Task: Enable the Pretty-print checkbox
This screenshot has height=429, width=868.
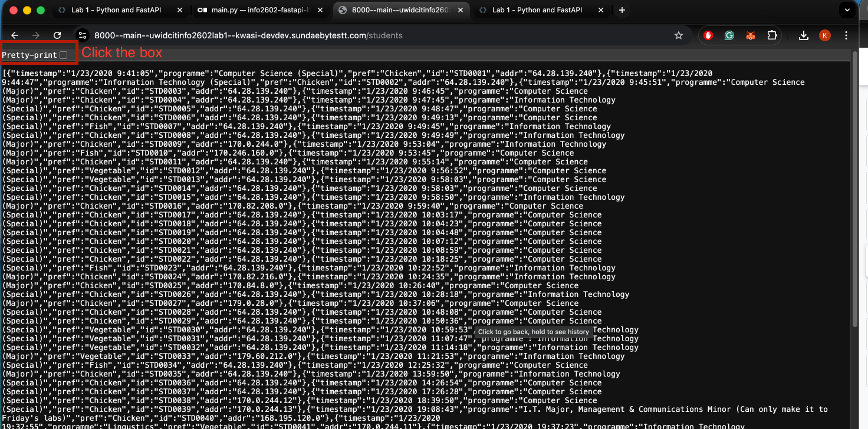Action: tap(63, 55)
